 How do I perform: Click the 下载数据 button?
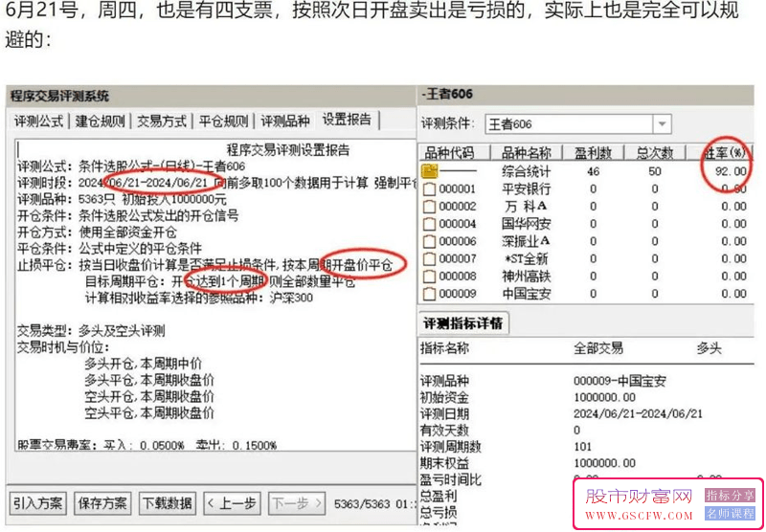tap(167, 503)
